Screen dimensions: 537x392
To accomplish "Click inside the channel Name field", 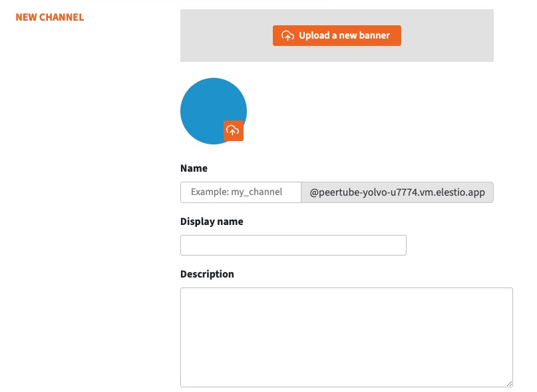I will tap(240, 192).
